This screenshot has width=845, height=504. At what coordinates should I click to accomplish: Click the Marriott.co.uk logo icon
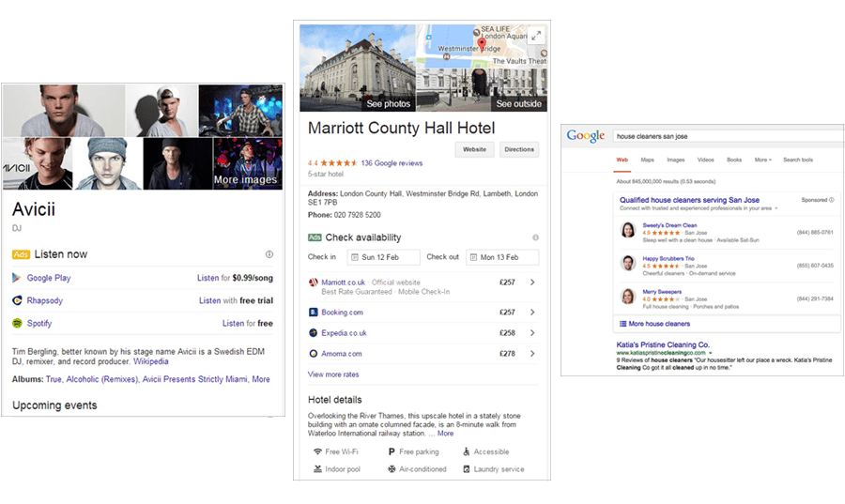313,283
